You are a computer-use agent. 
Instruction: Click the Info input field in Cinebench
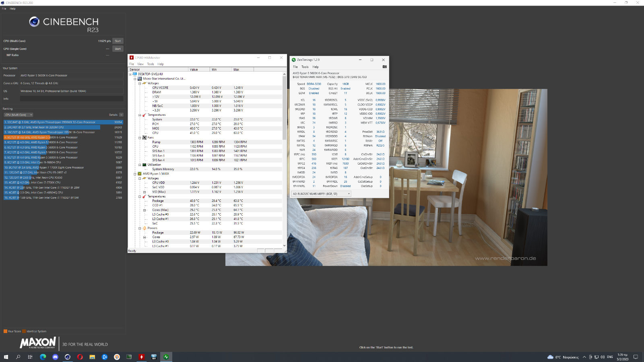[x=72, y=99]
